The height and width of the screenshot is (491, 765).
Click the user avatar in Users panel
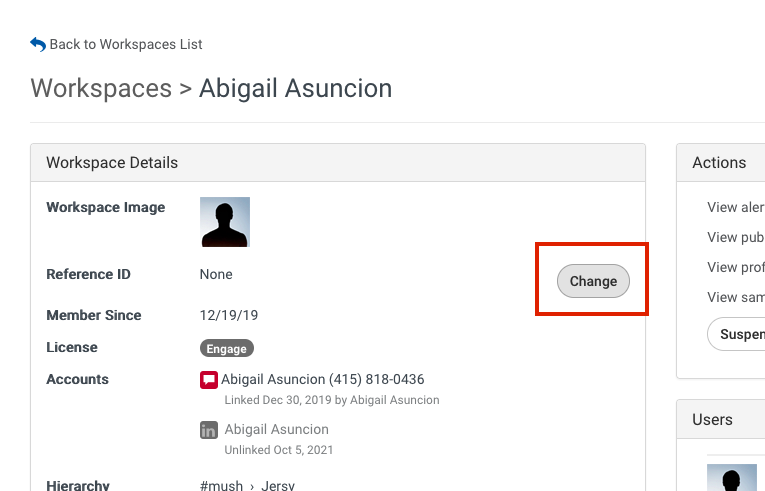732,478
